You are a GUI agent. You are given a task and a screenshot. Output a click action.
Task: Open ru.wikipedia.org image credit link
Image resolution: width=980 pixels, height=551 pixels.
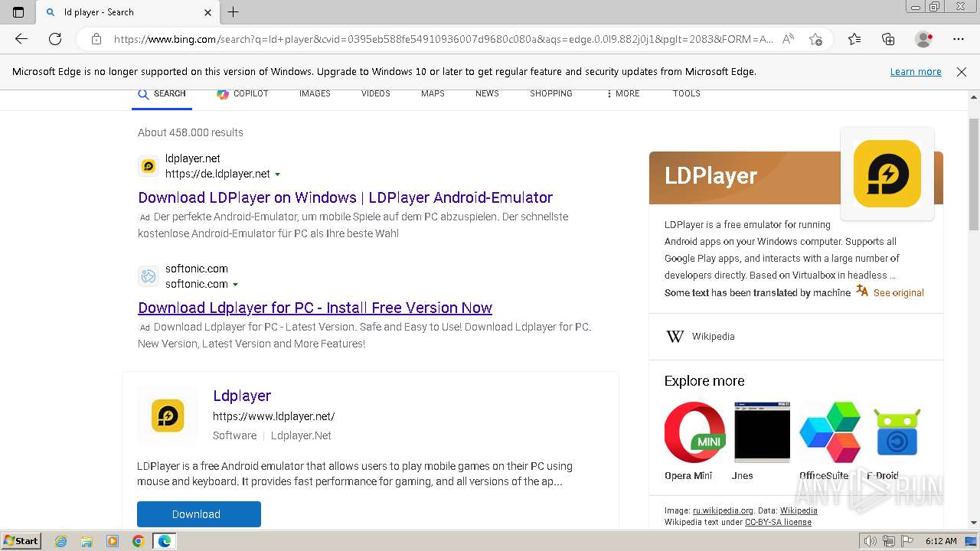(x=723, y=510)
